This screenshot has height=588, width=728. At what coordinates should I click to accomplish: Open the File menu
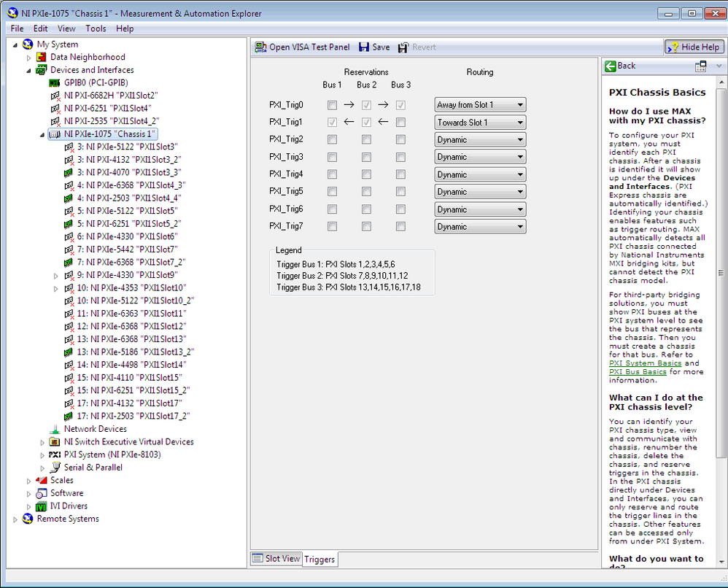tap(17, 28)
